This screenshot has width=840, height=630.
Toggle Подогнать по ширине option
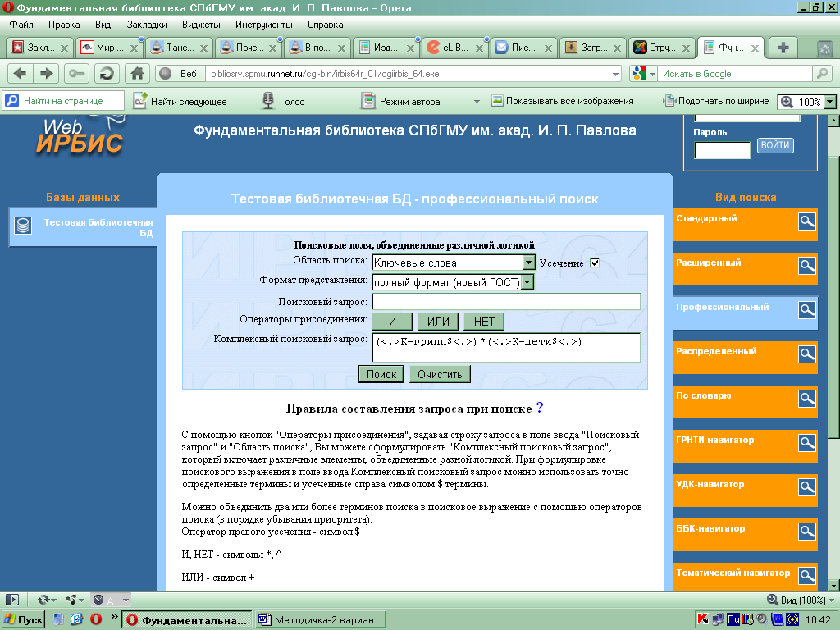pyautogui.click(x=716, y=101)
